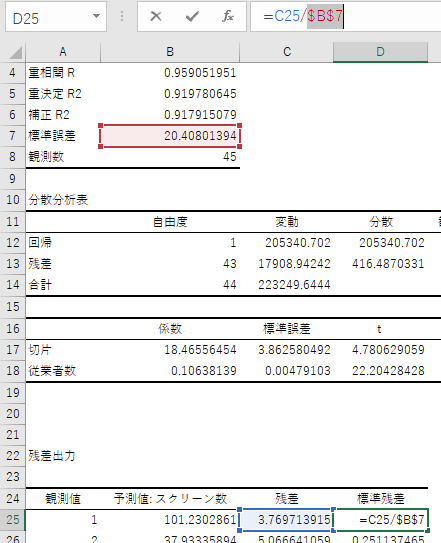441x543 pixels.
Task: Click cell labeled 重決定 R2
Action: [x=55, y=94]
